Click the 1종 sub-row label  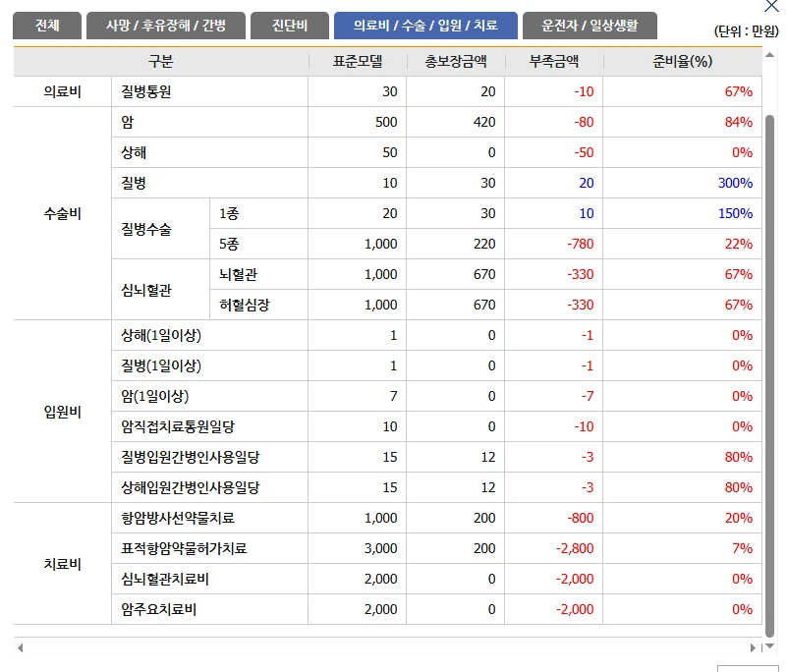coord(229,214)
